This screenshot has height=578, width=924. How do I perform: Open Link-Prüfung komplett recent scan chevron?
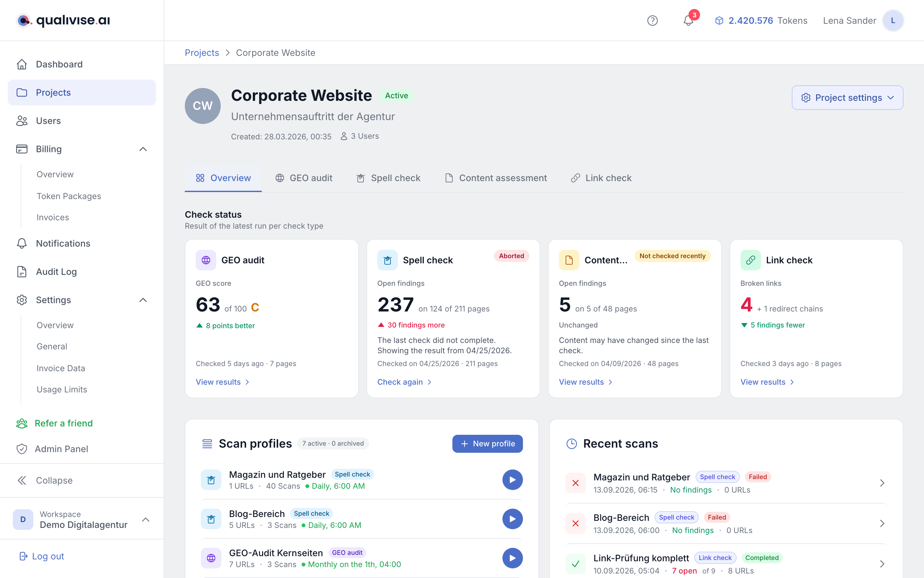point(882,564)
